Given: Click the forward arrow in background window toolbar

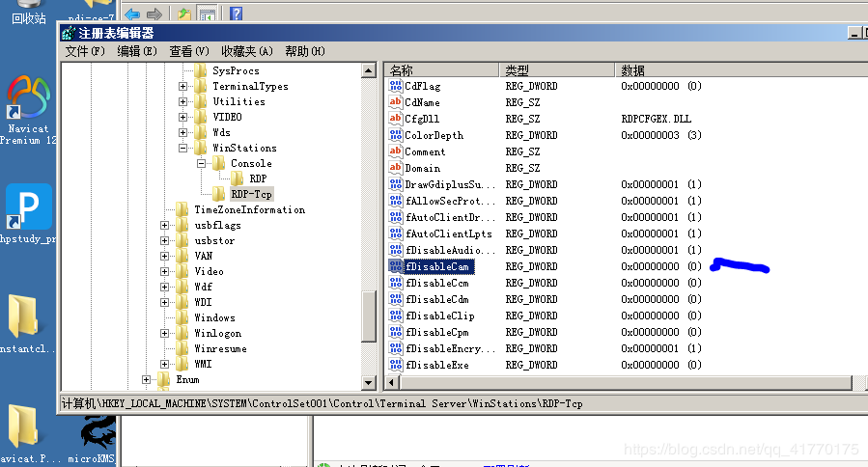Looking at the screenshot, I should click(x=154, y=14).
